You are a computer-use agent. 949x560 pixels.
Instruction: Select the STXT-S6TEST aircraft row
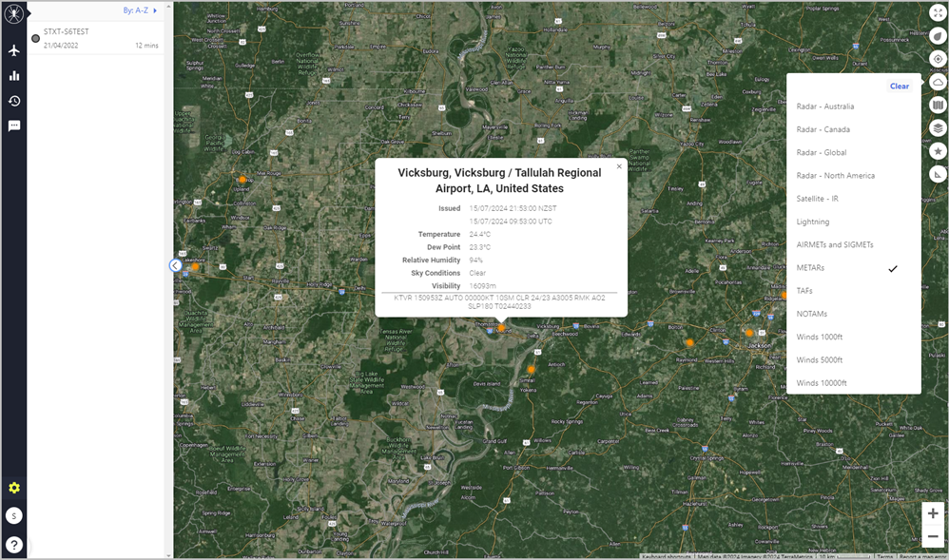point(96,38)
